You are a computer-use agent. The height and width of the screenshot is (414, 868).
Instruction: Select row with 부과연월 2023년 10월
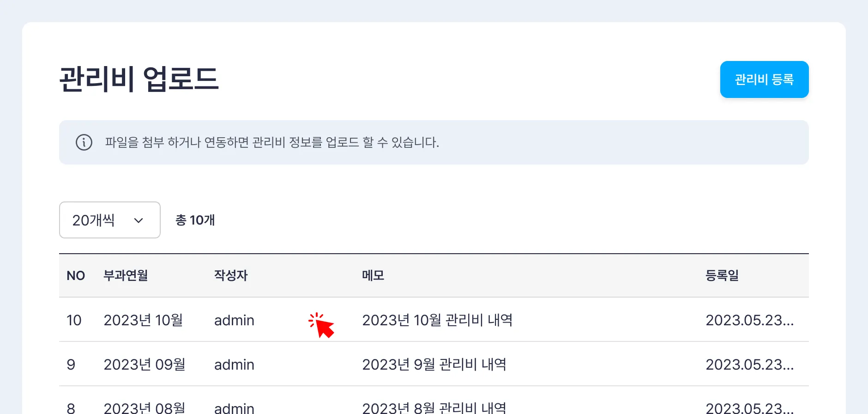click(x=143, y=320)
